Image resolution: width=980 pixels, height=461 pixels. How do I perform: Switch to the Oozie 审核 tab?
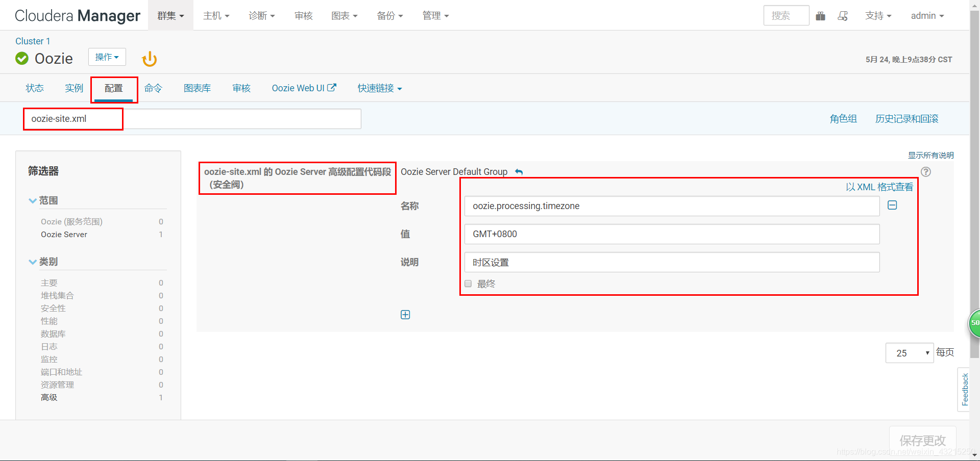tap(241, 88)
